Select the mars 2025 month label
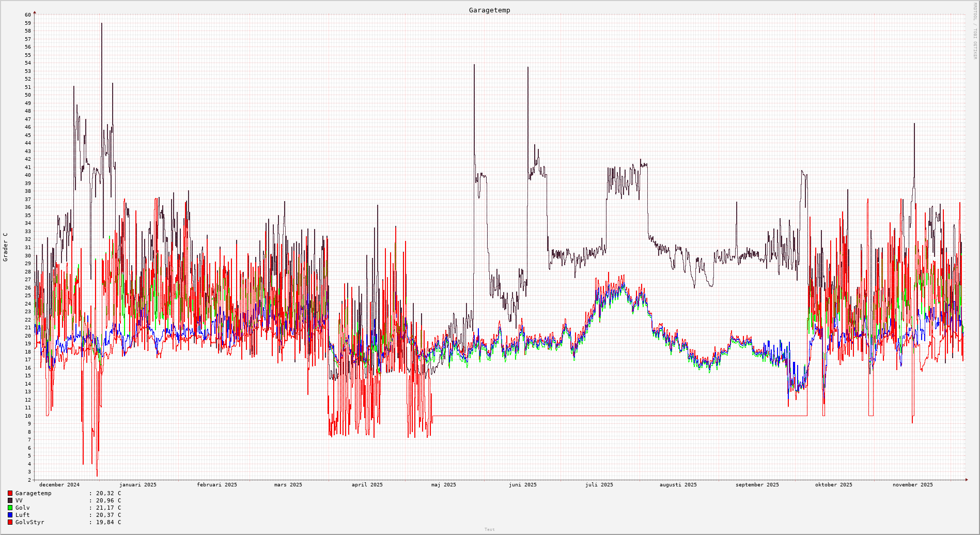Image resolution: width=980 pixels, height=535 pixels. (x=288, y=485)
